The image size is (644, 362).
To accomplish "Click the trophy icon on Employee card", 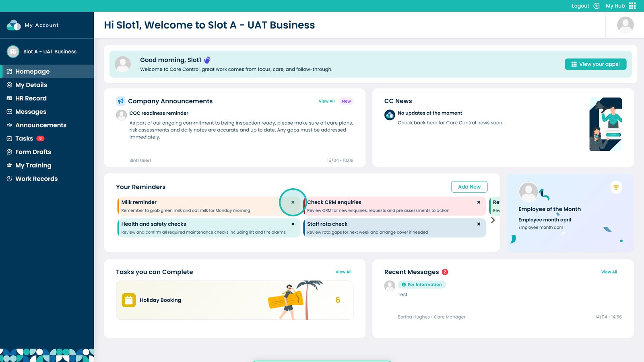I will pos(616,187).
